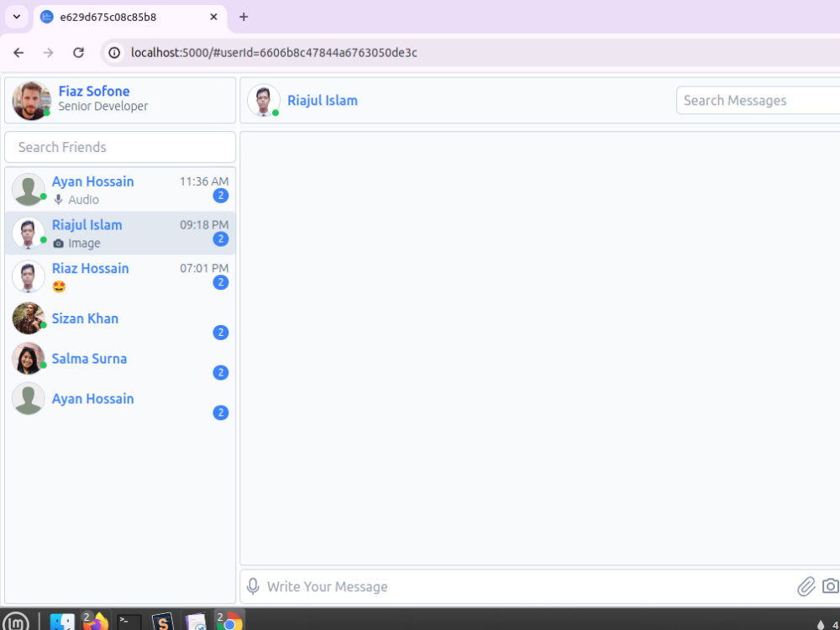Click the emoji preview under Riaz Hossain
This screenshot has height=630, width=840.
pos(59,286)
